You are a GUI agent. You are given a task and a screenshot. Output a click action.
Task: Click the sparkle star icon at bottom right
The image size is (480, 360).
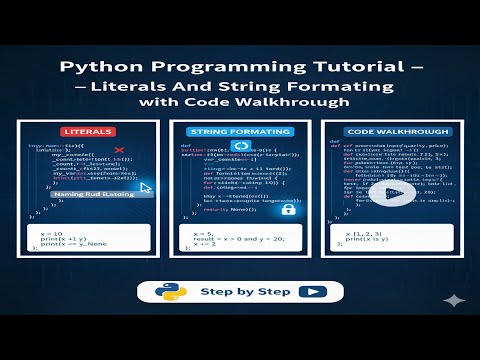coord(454,300)
